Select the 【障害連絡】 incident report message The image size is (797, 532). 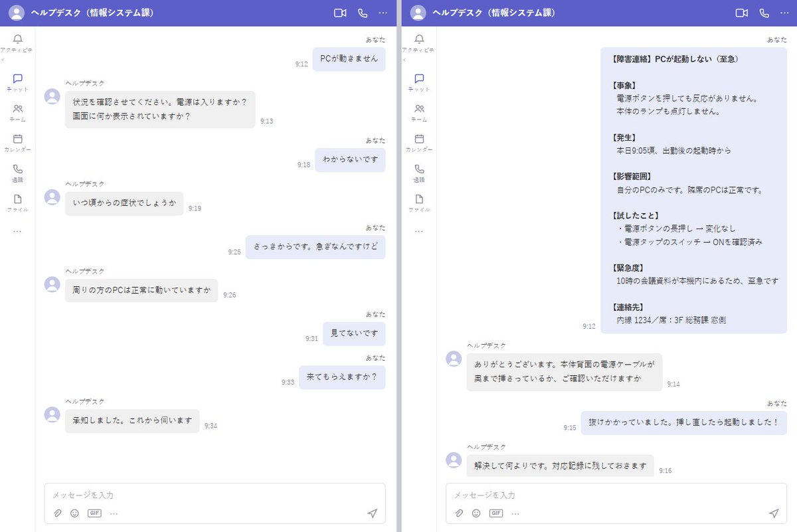point(694,189)
